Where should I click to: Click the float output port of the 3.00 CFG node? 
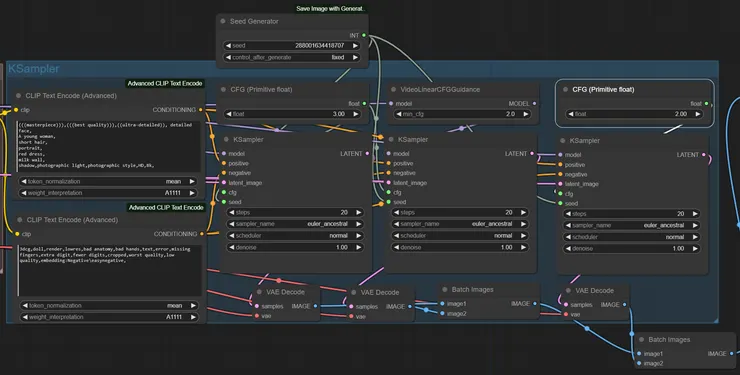coord(364,103)
